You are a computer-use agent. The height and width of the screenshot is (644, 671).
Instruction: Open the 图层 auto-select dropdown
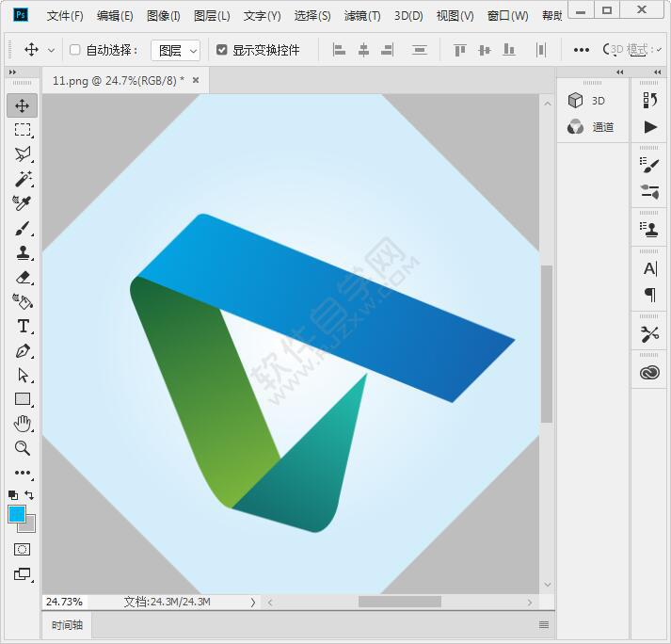pos(175,51)
